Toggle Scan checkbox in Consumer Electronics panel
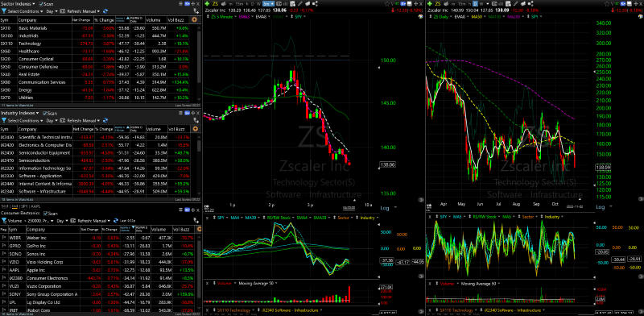The height and width of the screenshot is (316, 644). [x=45, y=214]
